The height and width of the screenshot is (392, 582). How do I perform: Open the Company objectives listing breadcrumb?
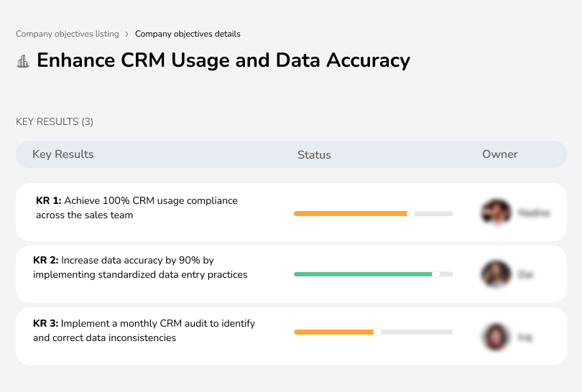68,34
